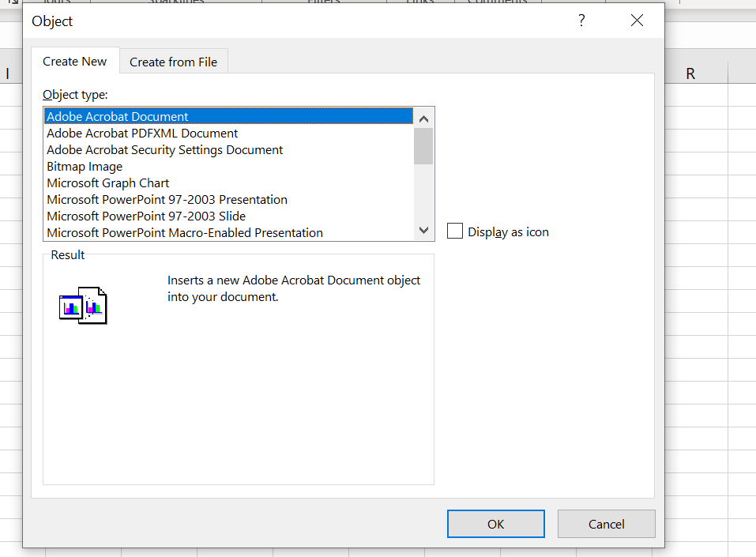This screenshot has width=756, height=557.
Task: Select Adobe Acrobat Security Settings Document
Action: coord(164,150)
